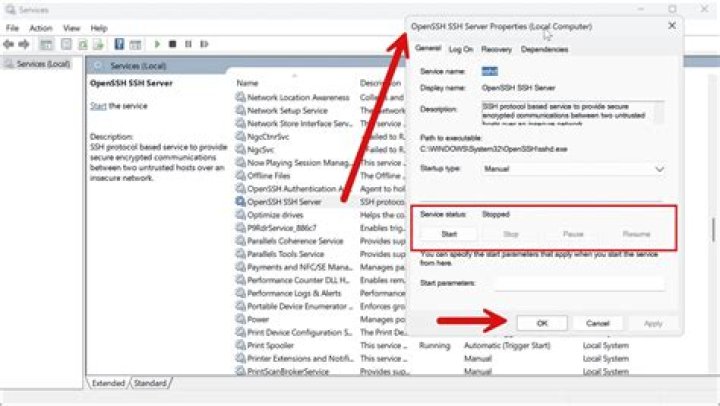This screenshot has height=406, width=720.
Task: Click the Restart Service toolbar icon
Action: coord(205,44)
